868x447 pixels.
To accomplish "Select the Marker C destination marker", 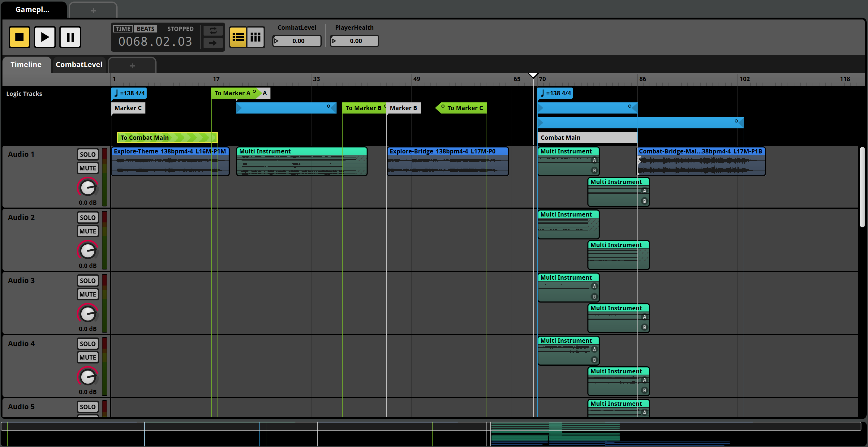I will [128, 108].
